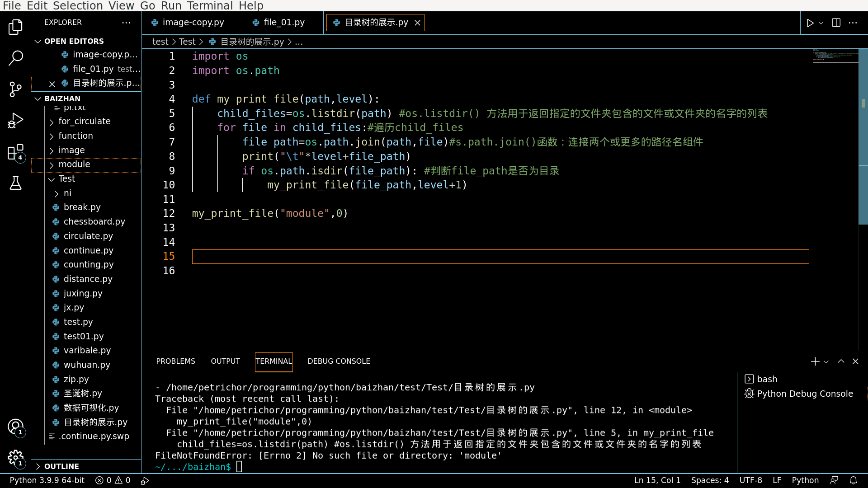868x488 pixels.
Task: Change the Python language mode
Action: tap(805, 480)
